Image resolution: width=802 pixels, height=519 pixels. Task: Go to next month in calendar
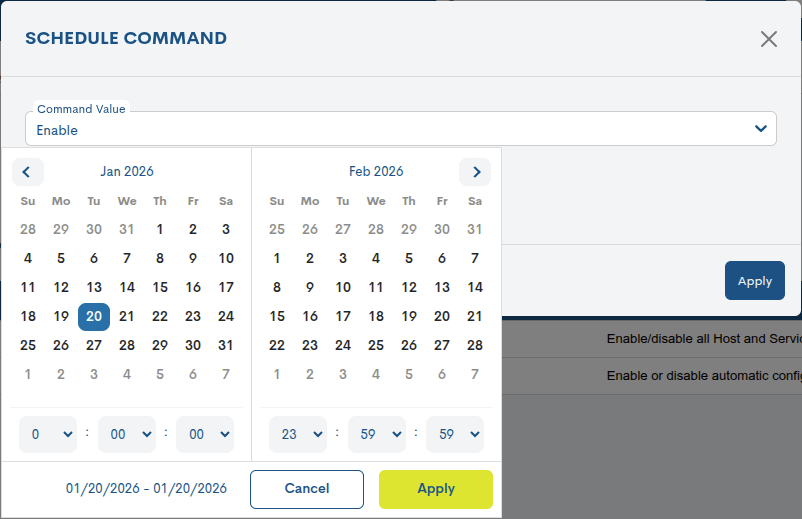coord(475,172)
